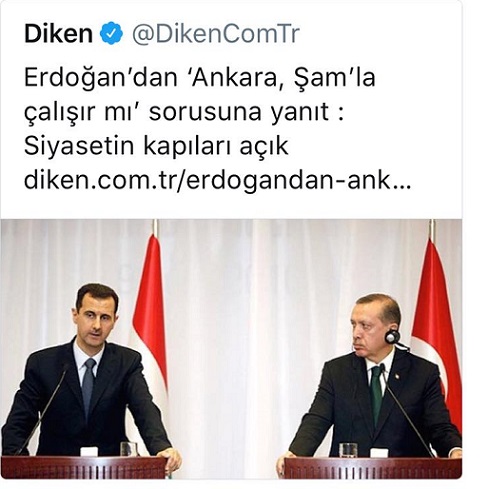Open the @DikenComTr handle
Viewport: 489px width, 489px height.
pos(216,34)
